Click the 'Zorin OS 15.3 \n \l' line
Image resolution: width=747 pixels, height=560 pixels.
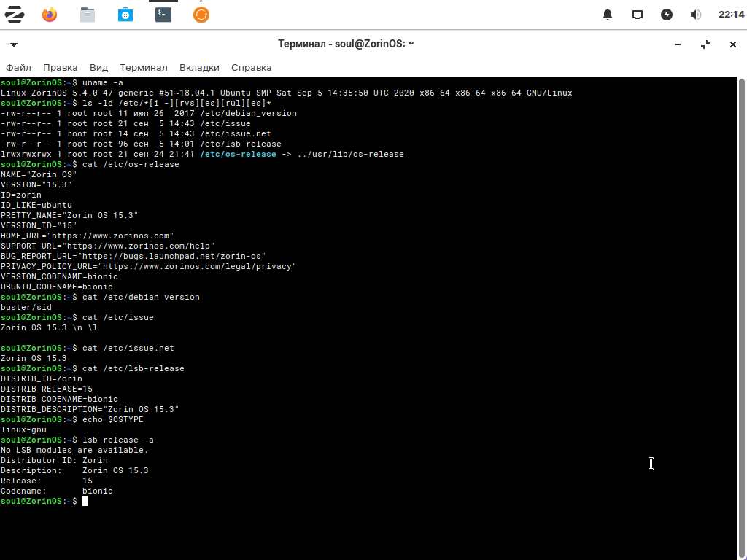(x=49, y=327)
